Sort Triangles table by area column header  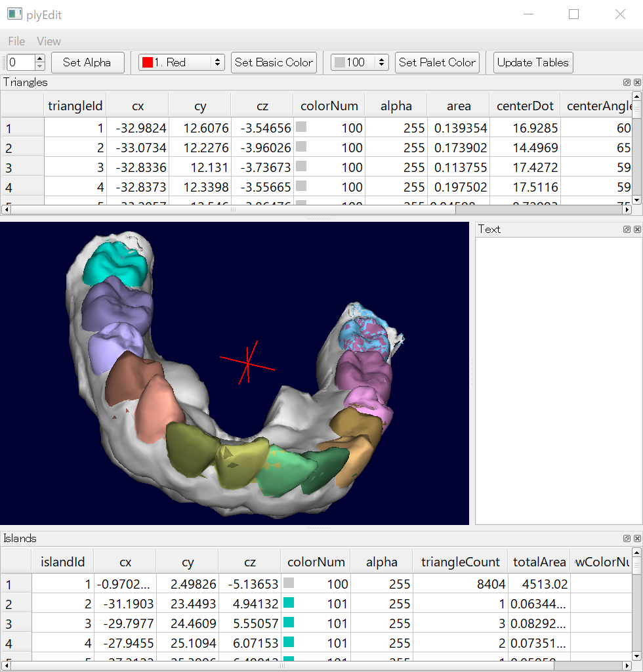point(458,106)
